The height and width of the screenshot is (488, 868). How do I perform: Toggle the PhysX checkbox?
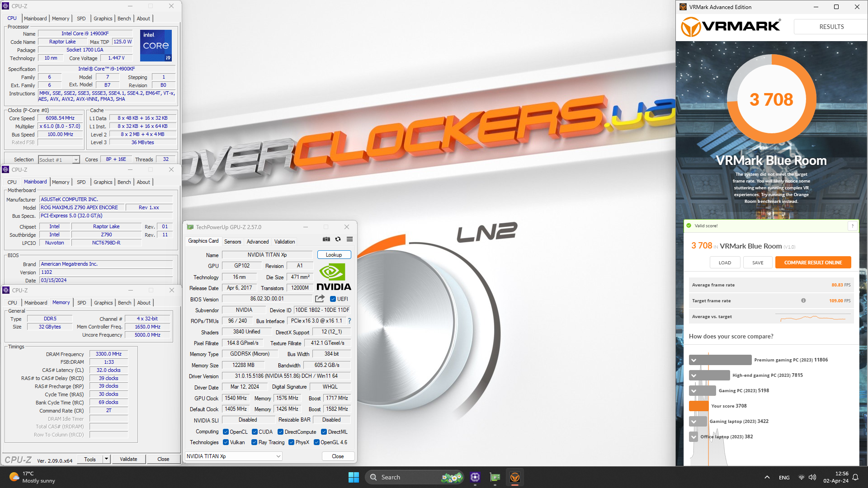click(x=291, y=442)
